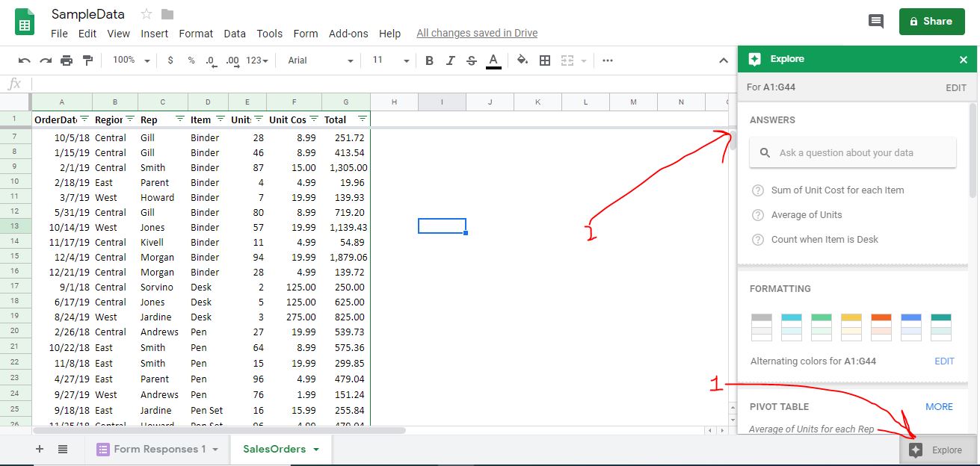Open the Borders icon

click(x=543, y=60)
